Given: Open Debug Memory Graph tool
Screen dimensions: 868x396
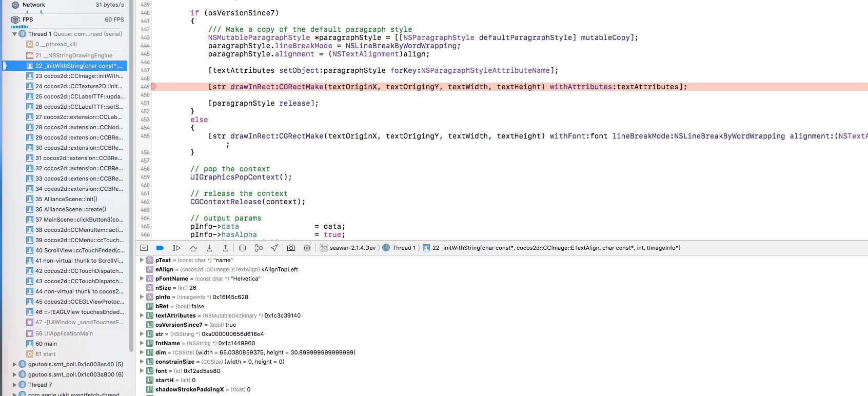Looking at the screenshot, I should [x=259, y=248].
